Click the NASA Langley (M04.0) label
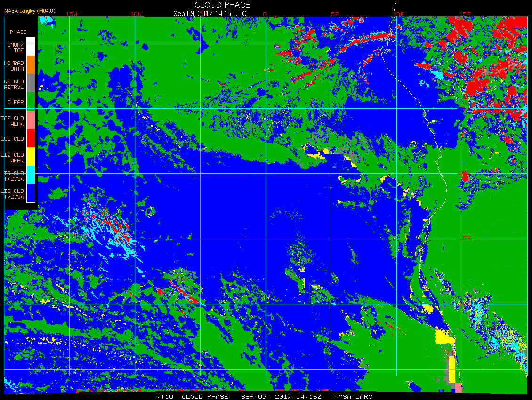This screenshot has height=400, width=532. click(30, 11)
